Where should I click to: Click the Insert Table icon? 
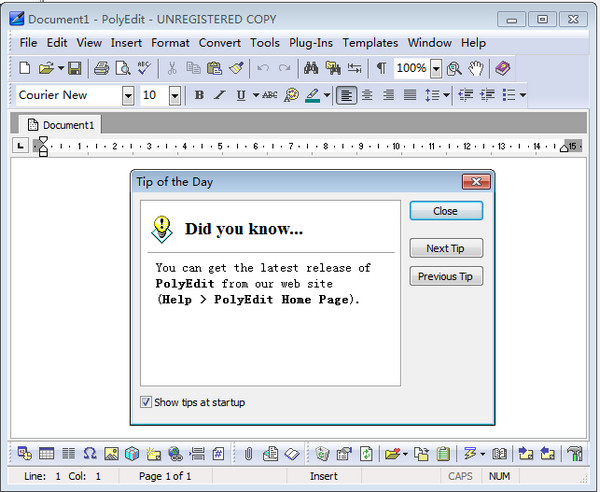47,453
